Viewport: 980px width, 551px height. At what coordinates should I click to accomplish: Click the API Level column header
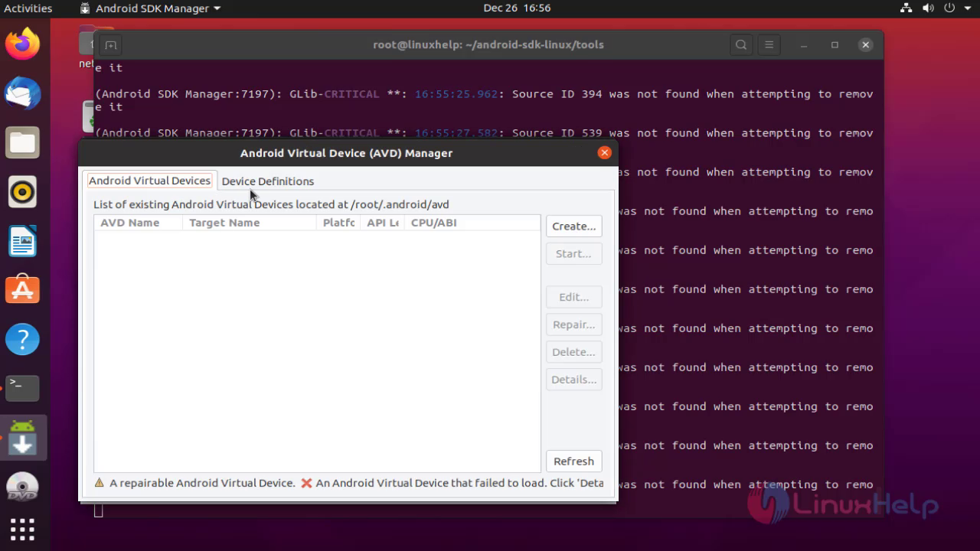382,223
